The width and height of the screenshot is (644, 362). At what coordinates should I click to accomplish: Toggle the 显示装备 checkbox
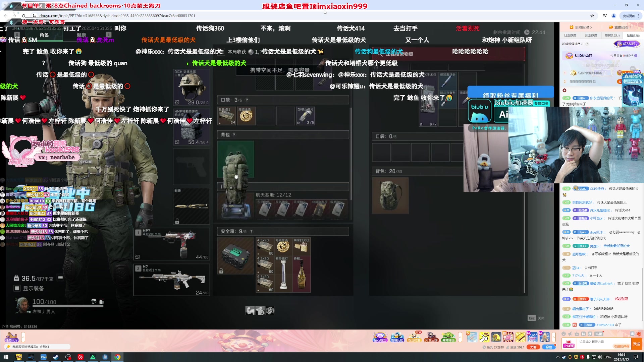tap(17, 288)
